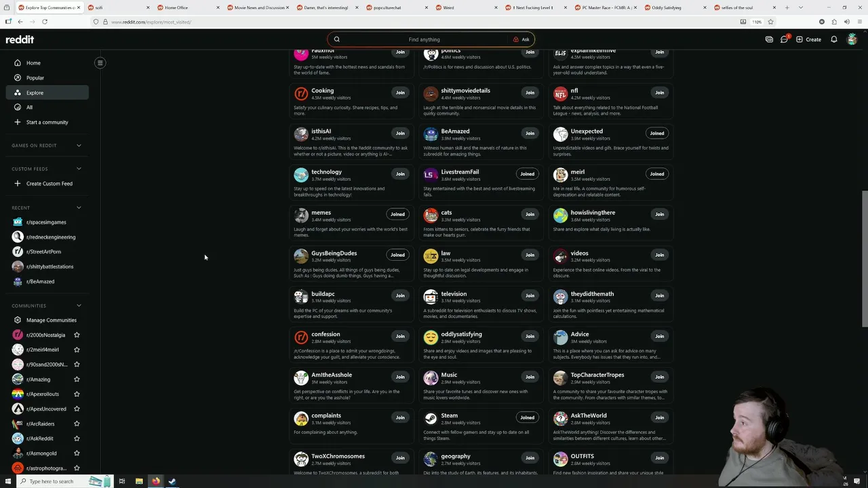Switch to Home Office browser tab
Viewport: 868px width, 488px height.
(188, 7)
